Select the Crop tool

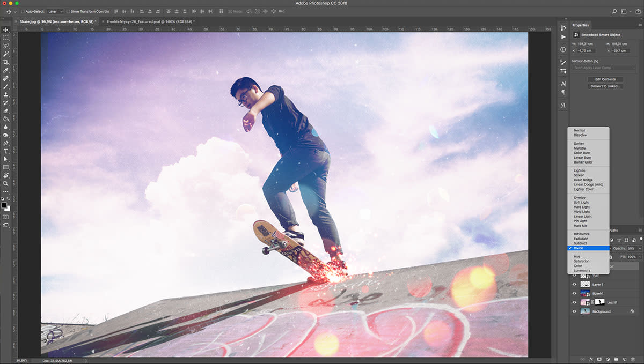coord(6,62)
